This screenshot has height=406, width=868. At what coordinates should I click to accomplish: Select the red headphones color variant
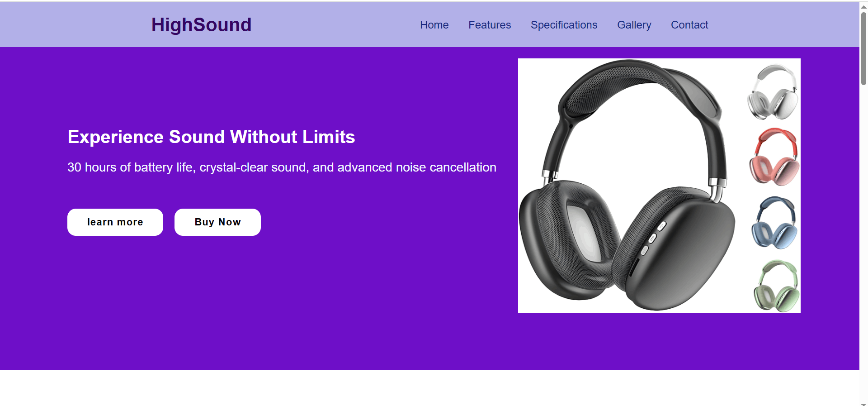click(774, 157)
